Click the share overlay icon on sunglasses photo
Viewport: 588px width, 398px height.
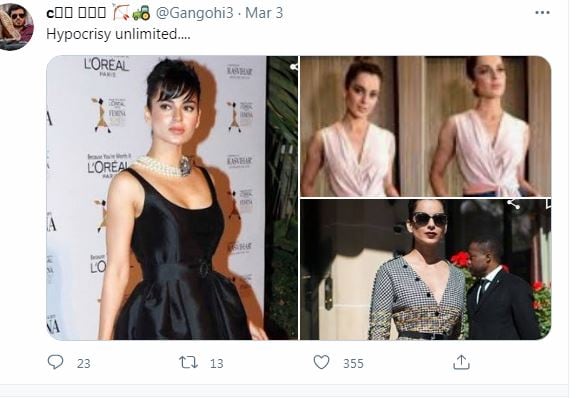(x=513, y=204)
